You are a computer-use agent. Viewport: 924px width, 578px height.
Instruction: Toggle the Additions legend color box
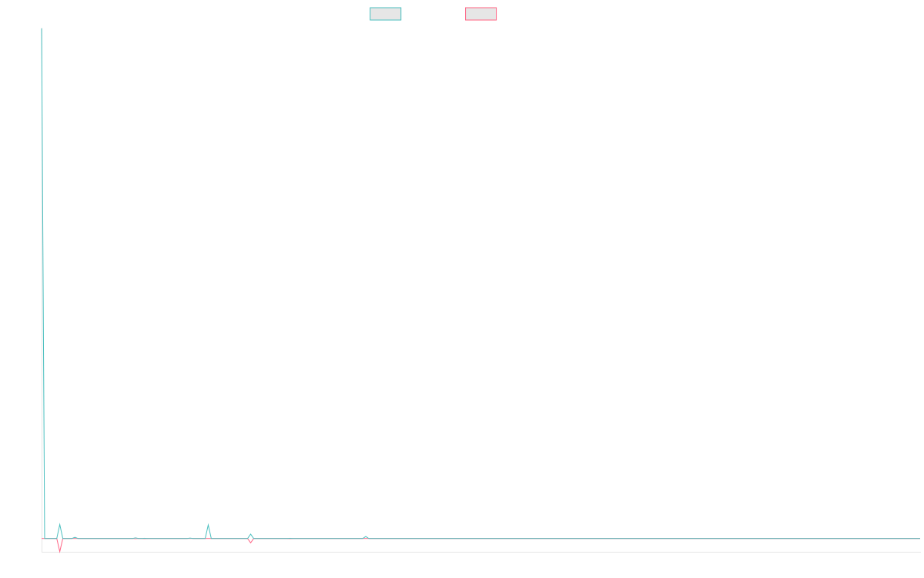[x=386, y=14]
